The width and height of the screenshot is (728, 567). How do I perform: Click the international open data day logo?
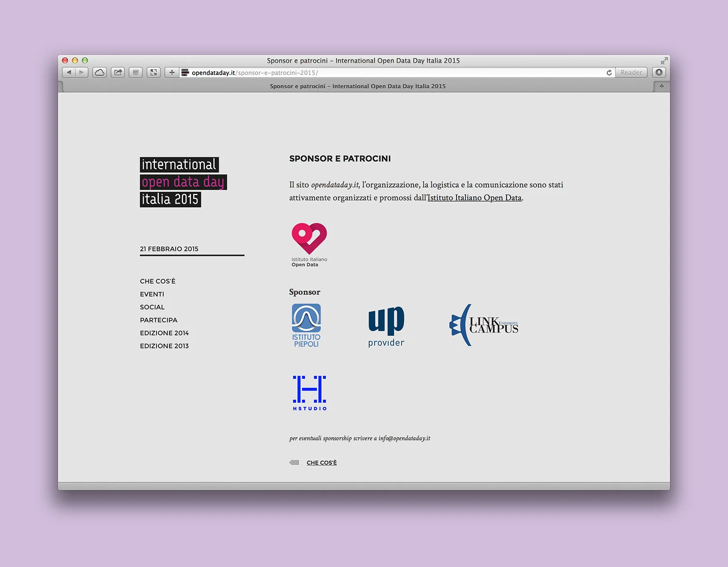(x=183, y=182)
